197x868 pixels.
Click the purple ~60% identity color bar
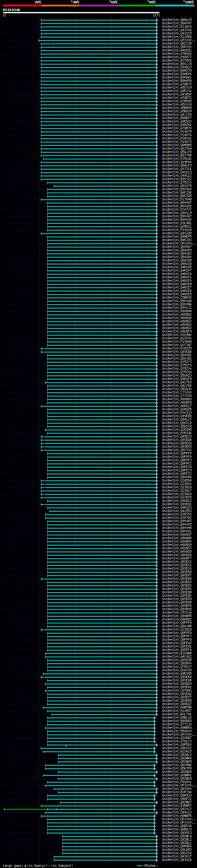coord(98,6)
